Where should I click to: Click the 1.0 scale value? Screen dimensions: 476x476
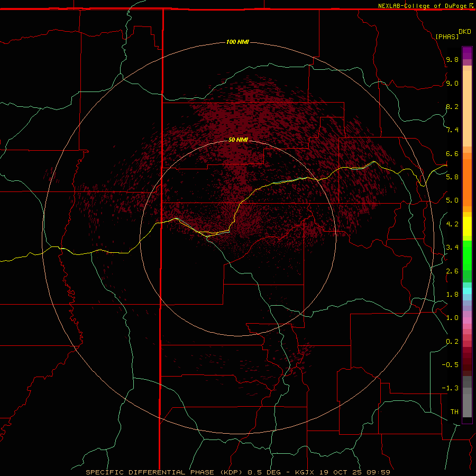click(452, 318)
